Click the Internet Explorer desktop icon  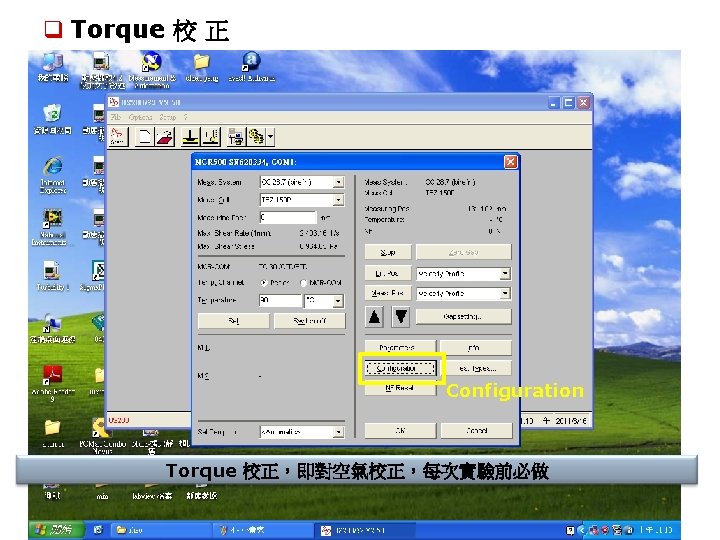pos(53,175)
